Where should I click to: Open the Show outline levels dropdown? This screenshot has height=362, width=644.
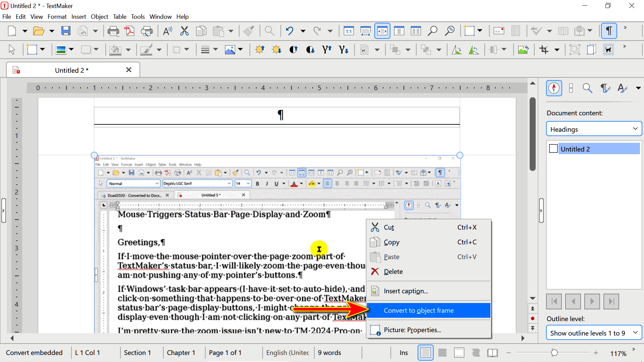(594, 333)
